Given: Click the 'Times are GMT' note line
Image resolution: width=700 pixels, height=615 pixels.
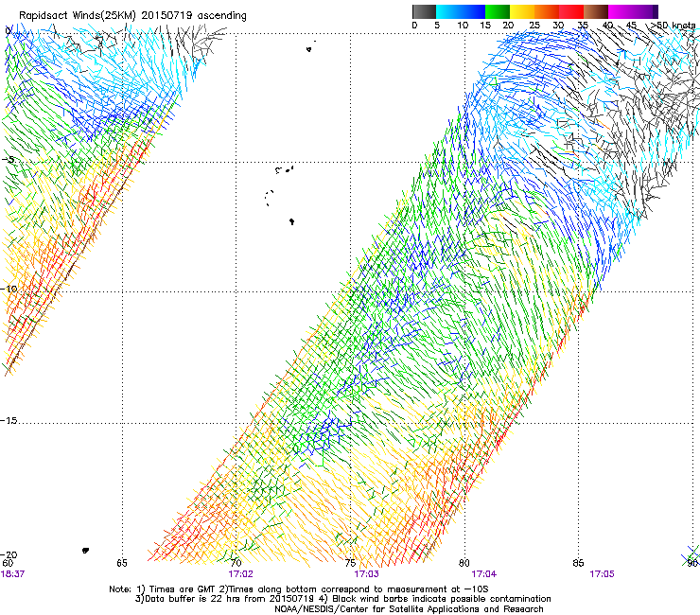Looking at the screenshot, I should (299, 589).
